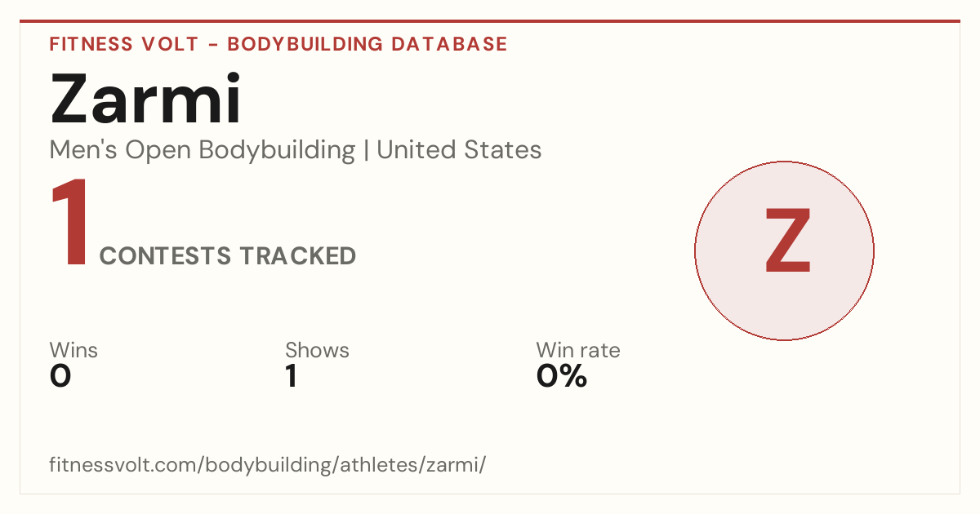
Task: Click the zarmi slug in the URL
Action: pyautogui.click(x=459, y=466)
